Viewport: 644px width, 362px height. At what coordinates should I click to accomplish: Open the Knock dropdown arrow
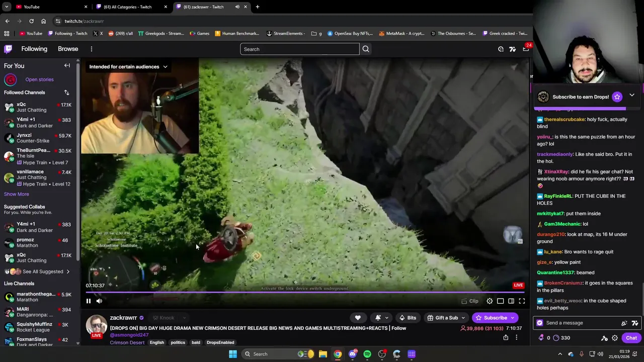[184, 318]
